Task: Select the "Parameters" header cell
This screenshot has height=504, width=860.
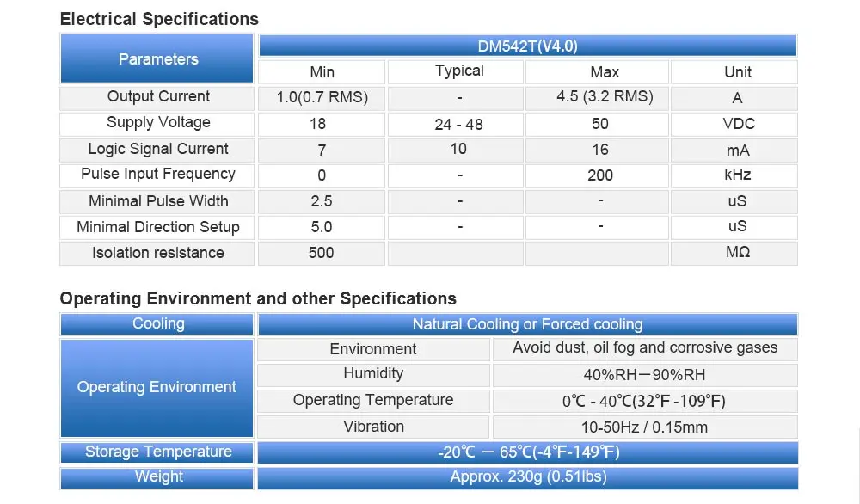Action: 157,58
